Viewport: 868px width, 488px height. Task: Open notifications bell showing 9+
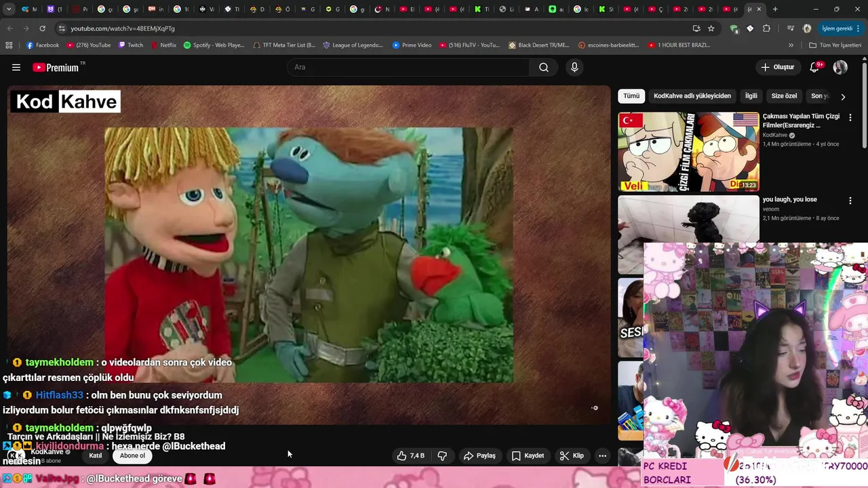(x=815, y=67)
